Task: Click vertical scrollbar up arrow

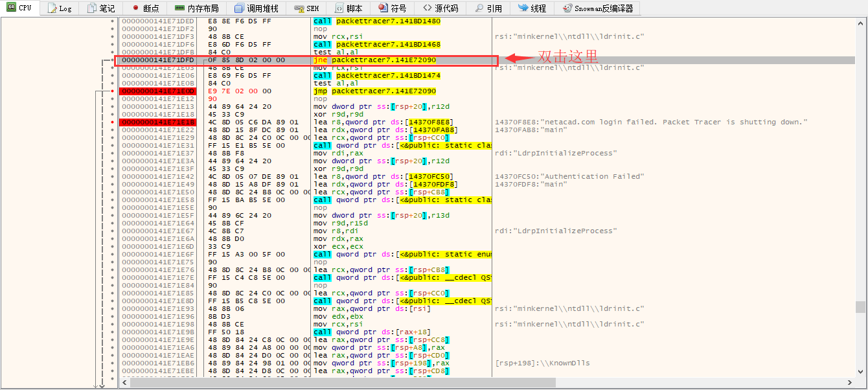Action: point(860,23)
